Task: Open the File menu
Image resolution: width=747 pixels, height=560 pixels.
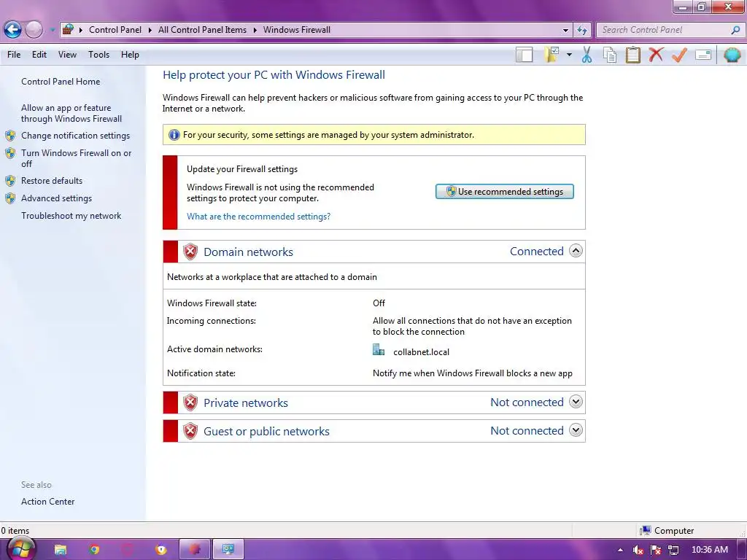Action: 14,55
